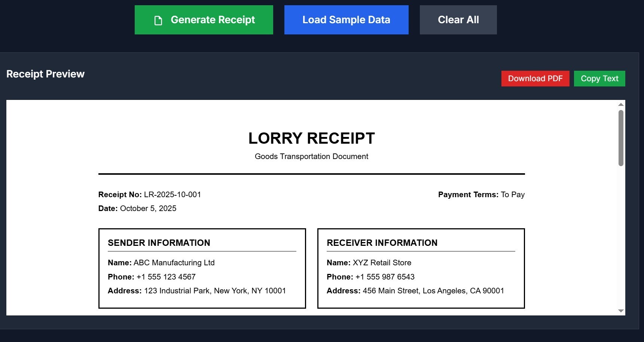Click the receipt preview scrollbar thumb
This screenshot has height=342, width=644.
tap(621, 138)
